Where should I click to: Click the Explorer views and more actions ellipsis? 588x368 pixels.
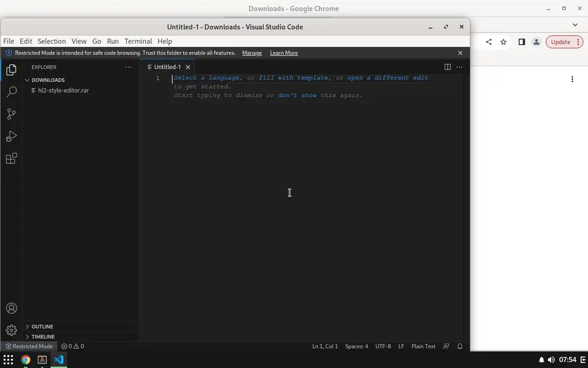pyautogui.click(x=129, y=67)
